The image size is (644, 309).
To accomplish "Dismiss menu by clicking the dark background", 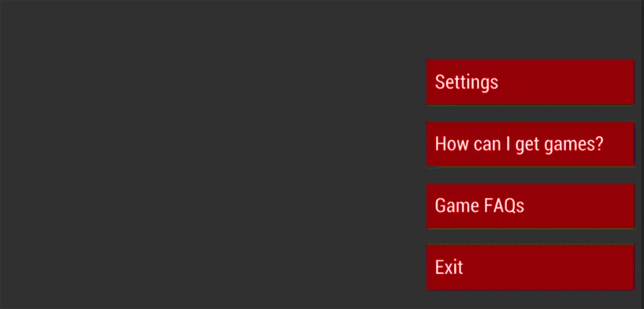I will pyautogui.click(x=205, y=154).
